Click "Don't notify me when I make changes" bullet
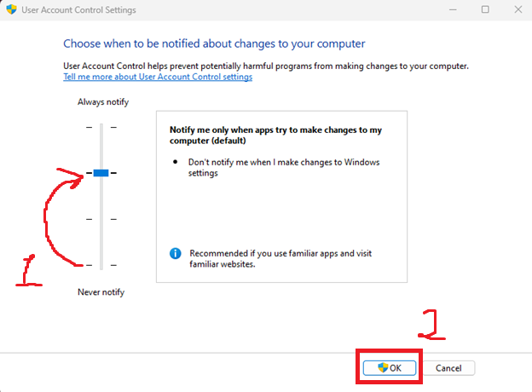This screenshot has width=532, height=392. pyautogui.click(x=284, y=168)
